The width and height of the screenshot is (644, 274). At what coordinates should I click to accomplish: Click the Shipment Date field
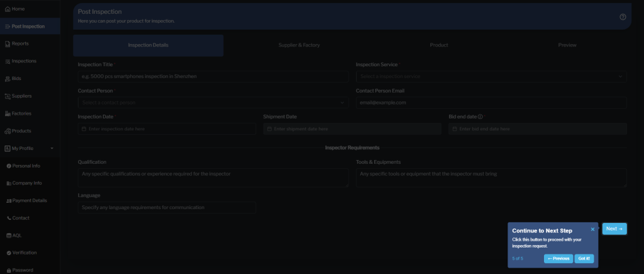click(x=352, y=128)
